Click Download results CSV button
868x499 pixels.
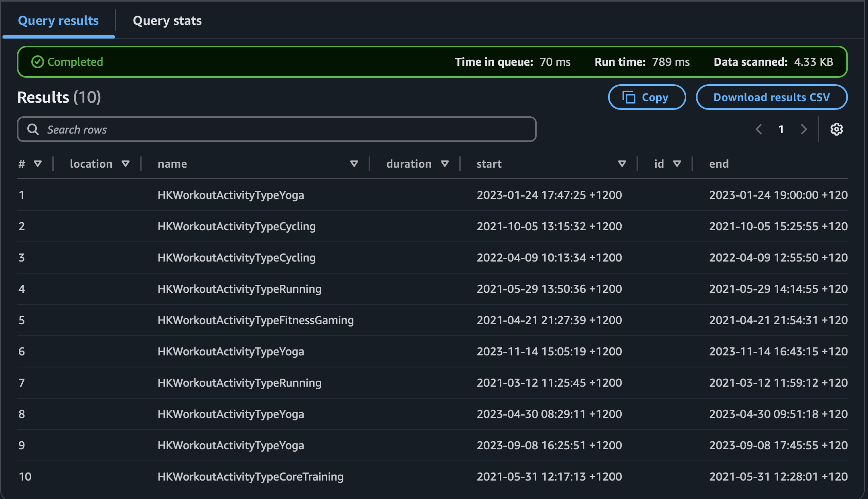click(771, 97)
